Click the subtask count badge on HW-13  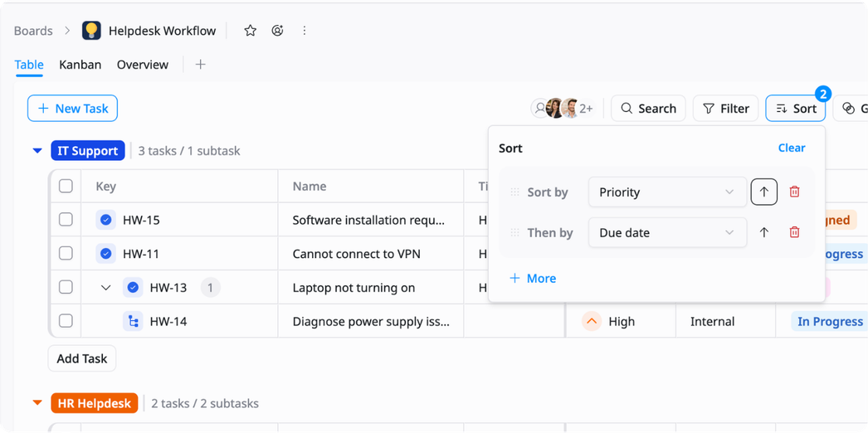210,288
